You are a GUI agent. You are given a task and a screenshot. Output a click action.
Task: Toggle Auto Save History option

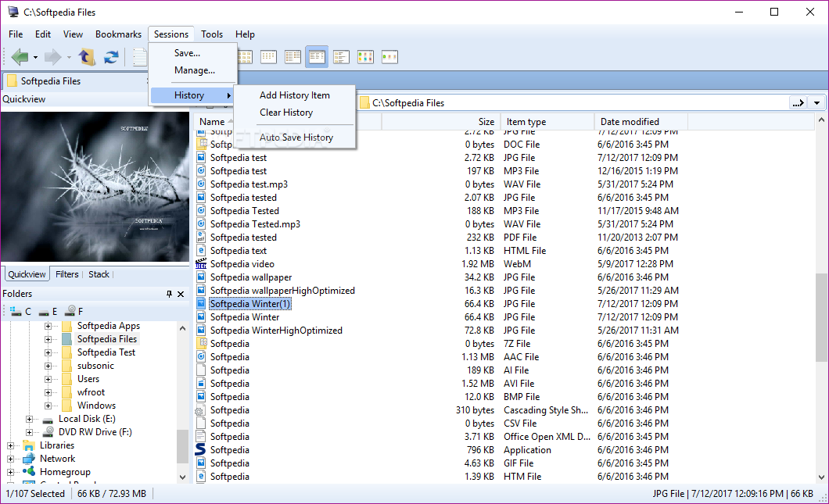point(295,138)
